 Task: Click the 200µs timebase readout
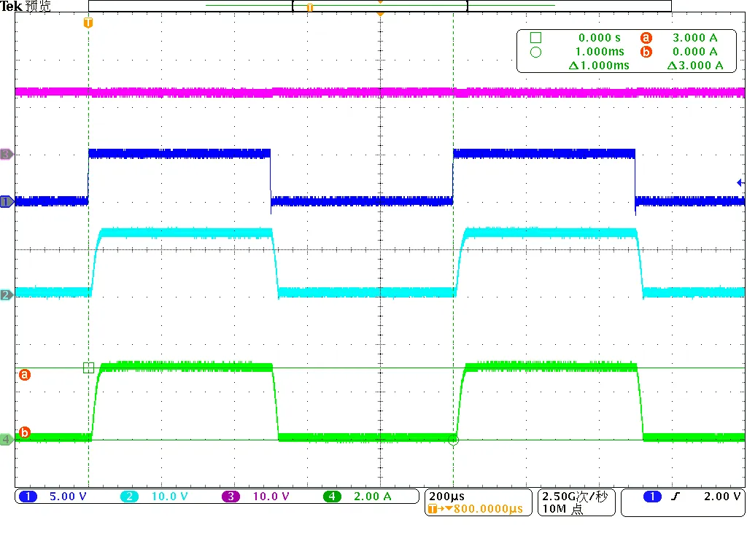[447, 497]
